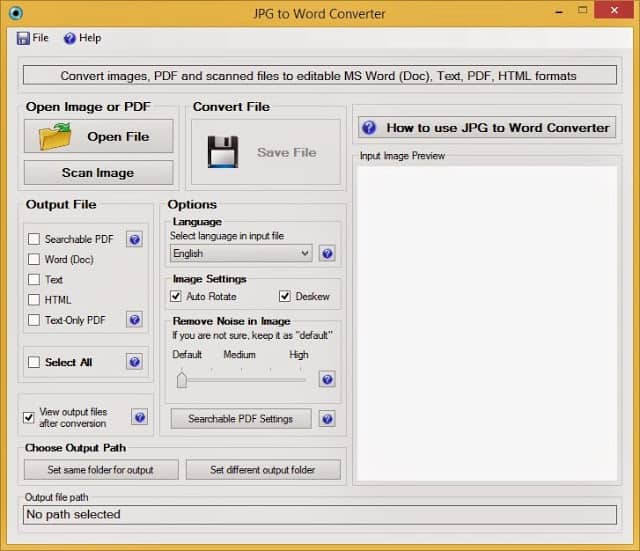Open help icon next to Searchable PDF
This screenshot has height=551, width=640.
pos(134,240)
